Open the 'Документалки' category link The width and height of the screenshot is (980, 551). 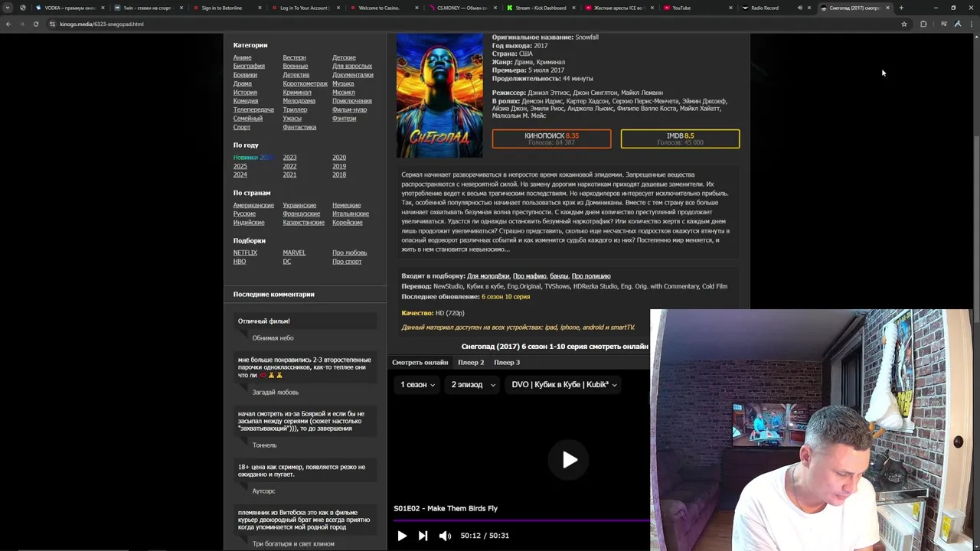point(353,75)
